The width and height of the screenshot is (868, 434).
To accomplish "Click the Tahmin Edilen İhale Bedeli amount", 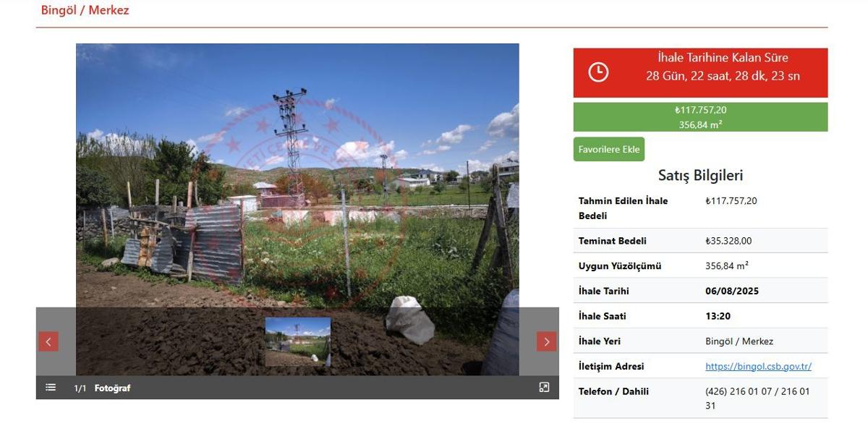I will [x=731, y=200].
